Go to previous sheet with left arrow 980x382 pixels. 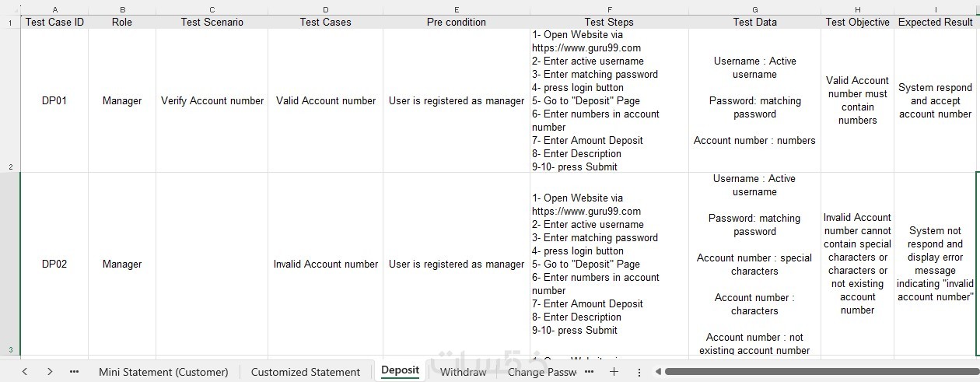pos(24,372)
